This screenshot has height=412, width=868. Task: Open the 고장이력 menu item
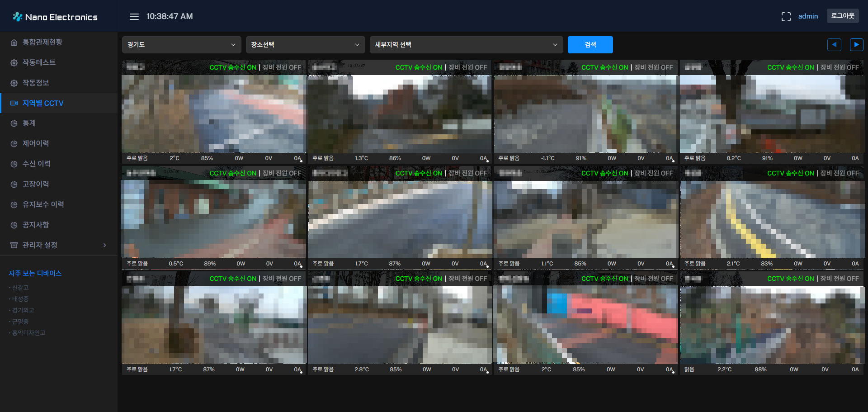(x=36, y=184)
